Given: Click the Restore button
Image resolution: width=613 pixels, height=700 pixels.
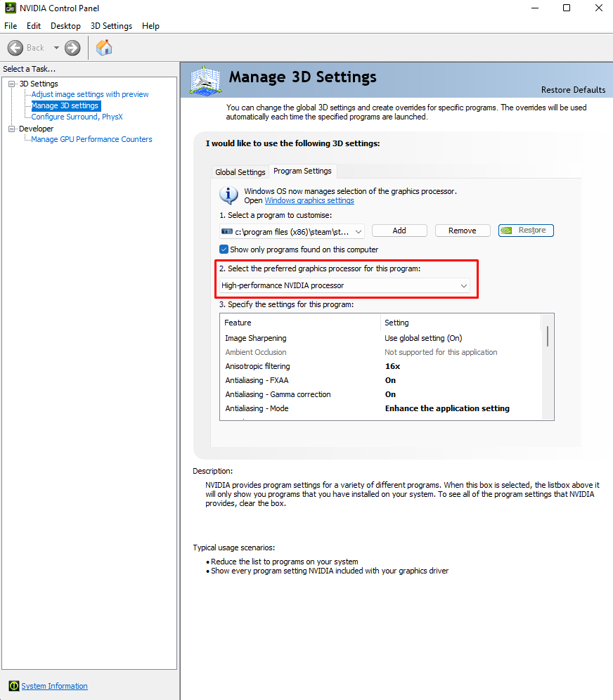Looking at the screenshot, I should click(526, 231).
